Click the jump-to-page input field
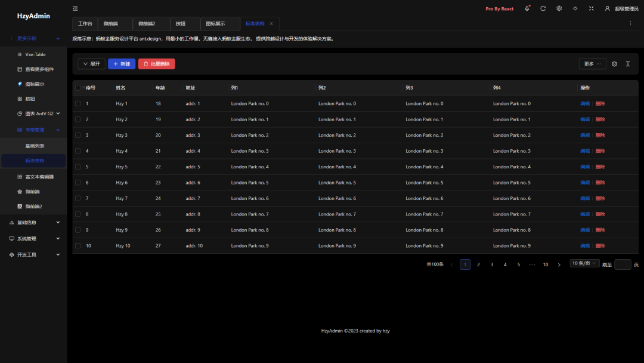Screen dimensions: 644x363 click(x=623, y=264)
